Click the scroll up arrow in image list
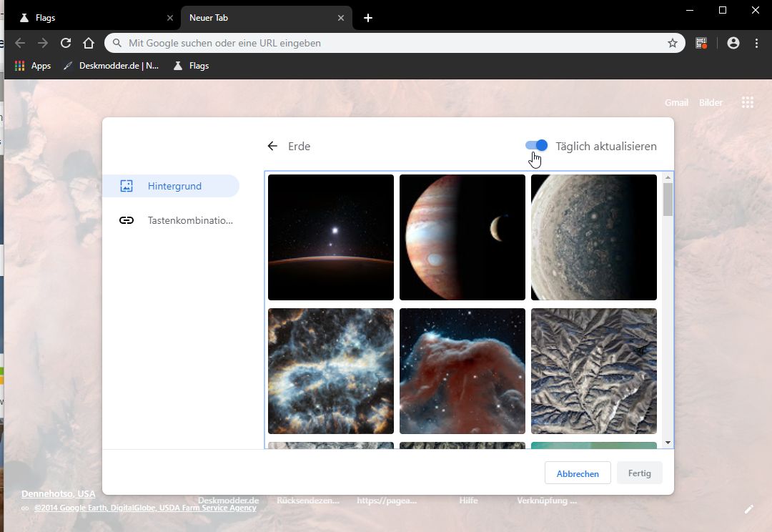Viewport: 772px width, 532px height. 668,177
